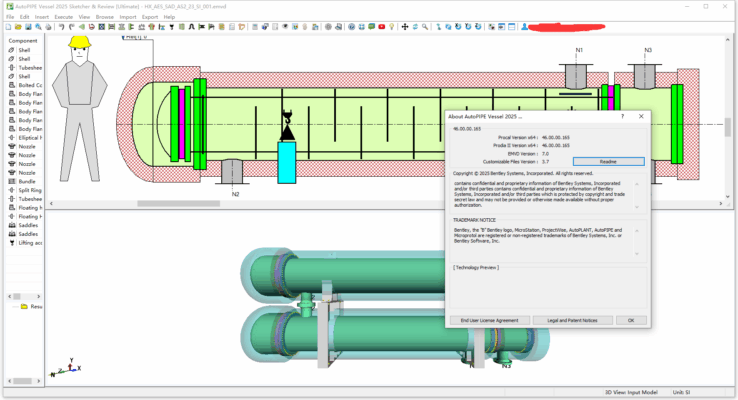Open the Help menu
The height and width of the screenshot is (400, 738).
click(x=169, y=17)
